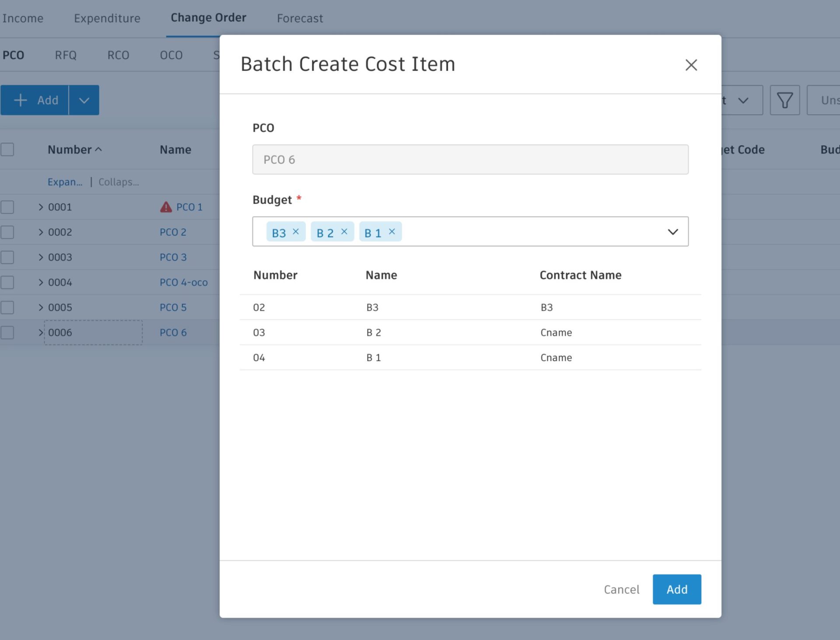Toggle the select-all checkbox in the table header
This screenshot has height=640, width=840.
coord(7,149)
